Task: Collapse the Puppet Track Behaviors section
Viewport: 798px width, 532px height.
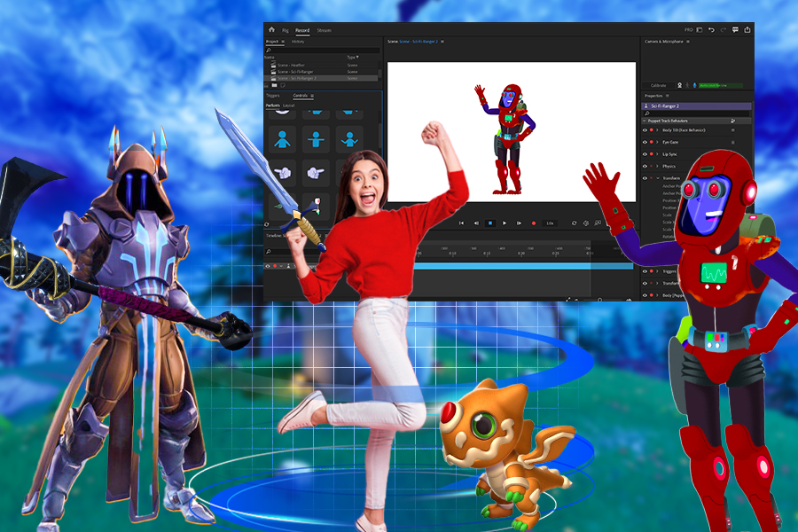Action: click(645, 121)
